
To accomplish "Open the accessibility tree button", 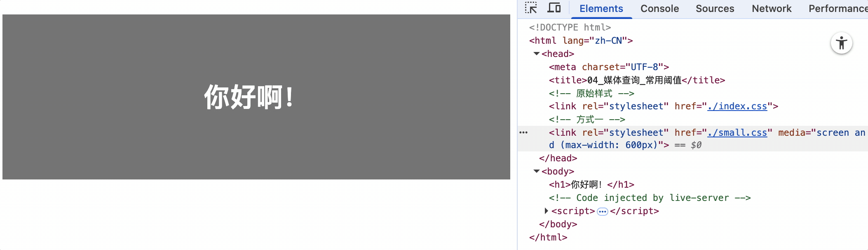I will 841,43.
